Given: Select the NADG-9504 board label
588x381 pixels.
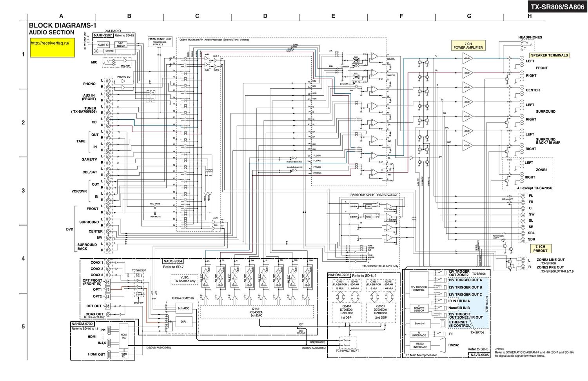Looking at the screenshot, I should pyautogui.click(x=172, y=261).
